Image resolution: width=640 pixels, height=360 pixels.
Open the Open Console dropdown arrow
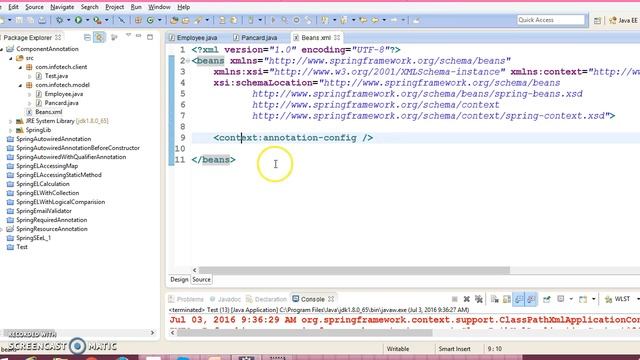(593, 299)
